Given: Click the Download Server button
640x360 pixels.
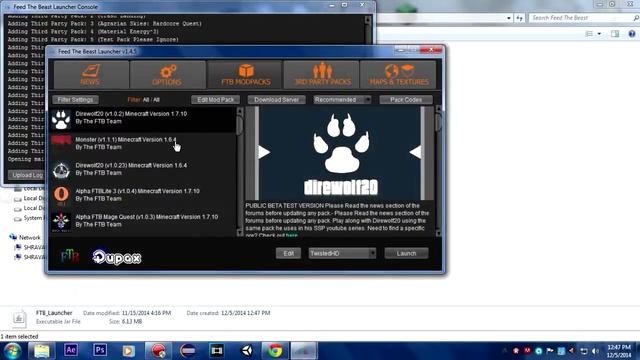Looking at the screenshot, I should coord(276,100).
